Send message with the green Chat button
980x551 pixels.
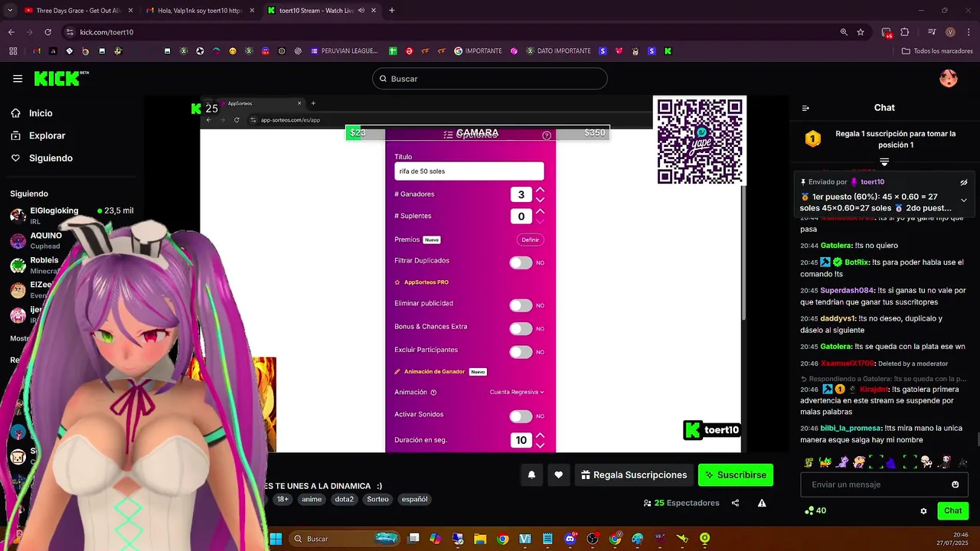(x=952, y=510)
